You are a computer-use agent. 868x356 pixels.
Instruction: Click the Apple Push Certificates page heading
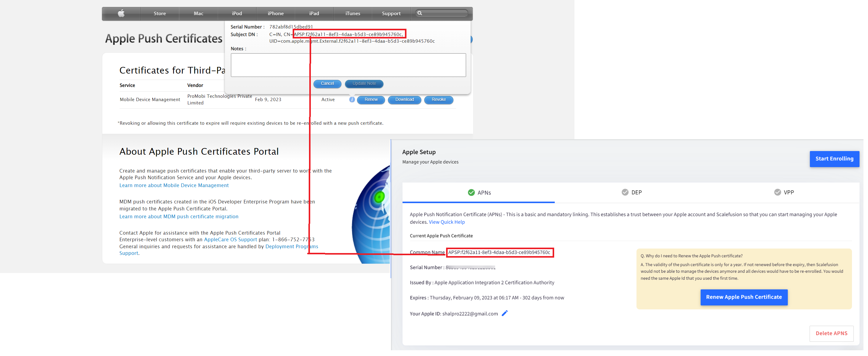click(x=164, y=39)
